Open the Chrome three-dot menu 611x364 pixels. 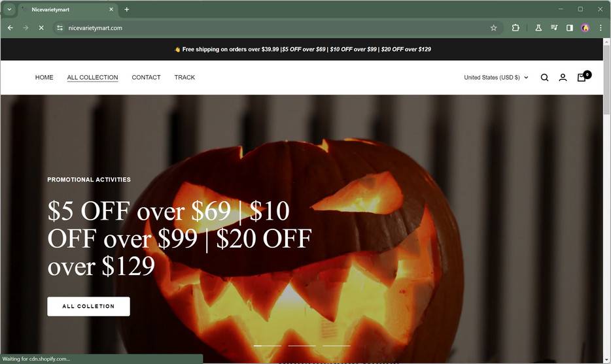601,27
